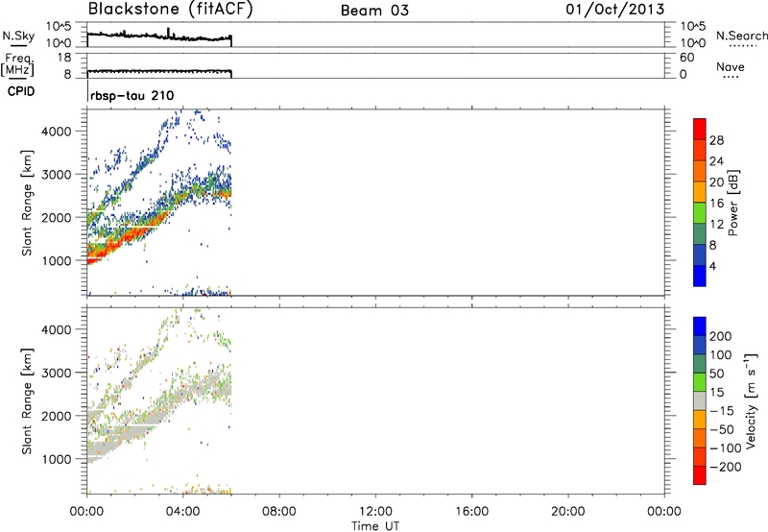The height and width of the screenshot is (532, 768).
Task: Select the Beam 03 heading
Action: (374, 11)
